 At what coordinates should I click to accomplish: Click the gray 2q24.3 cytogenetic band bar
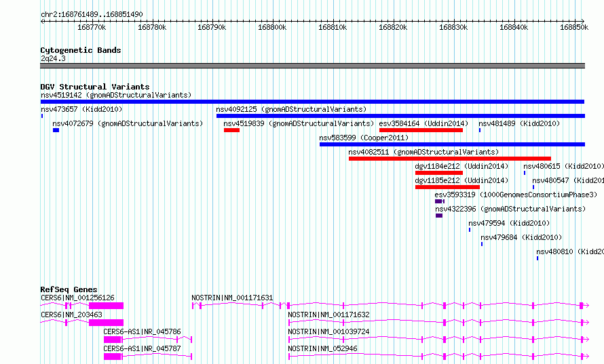(x=312, y=66)
